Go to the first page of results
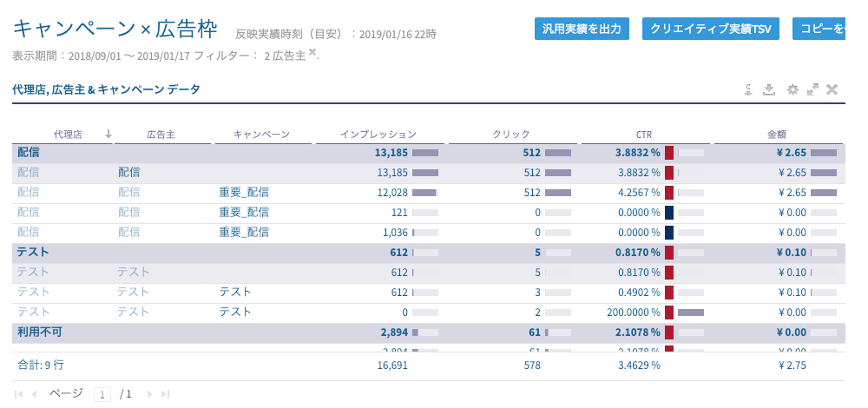The width and height of the screenshot is (868, 408). [x=19, y=394]
